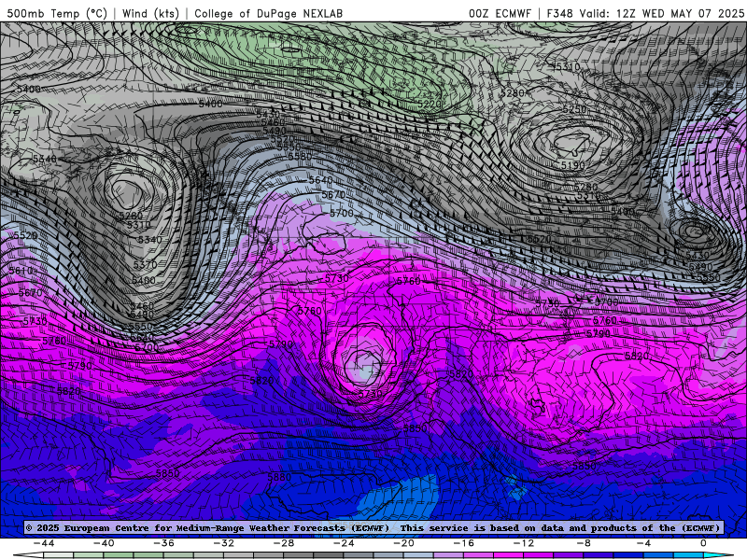Click the -16 temperature scale label
747x560 pixels.
pos(464,543)
